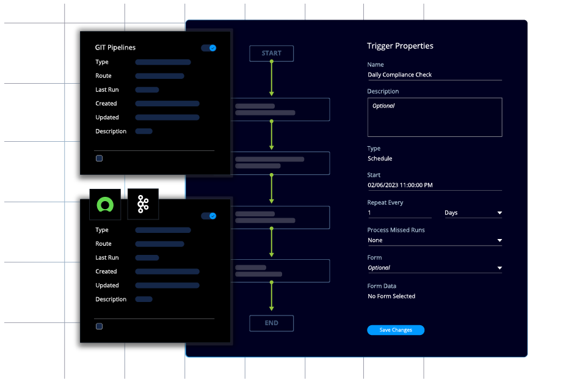Click the START workflow node
This screenshot has height=379, width=588.
point(271,53)
